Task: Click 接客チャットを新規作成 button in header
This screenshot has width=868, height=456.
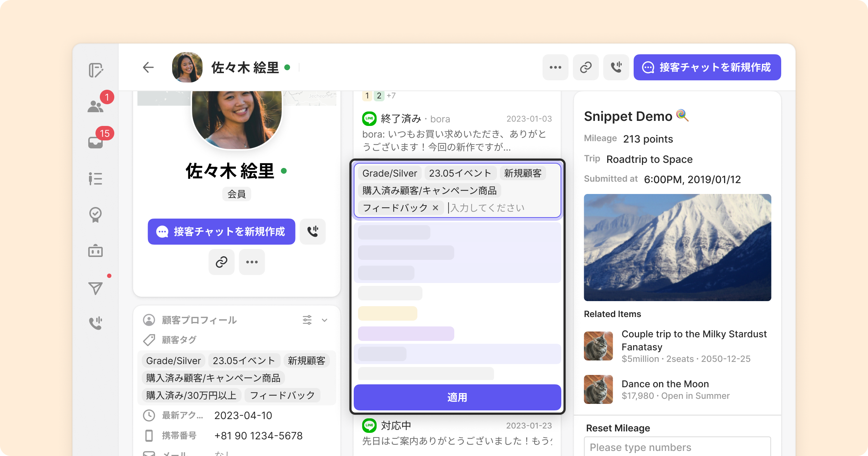Action: click(x=707, y=67)
